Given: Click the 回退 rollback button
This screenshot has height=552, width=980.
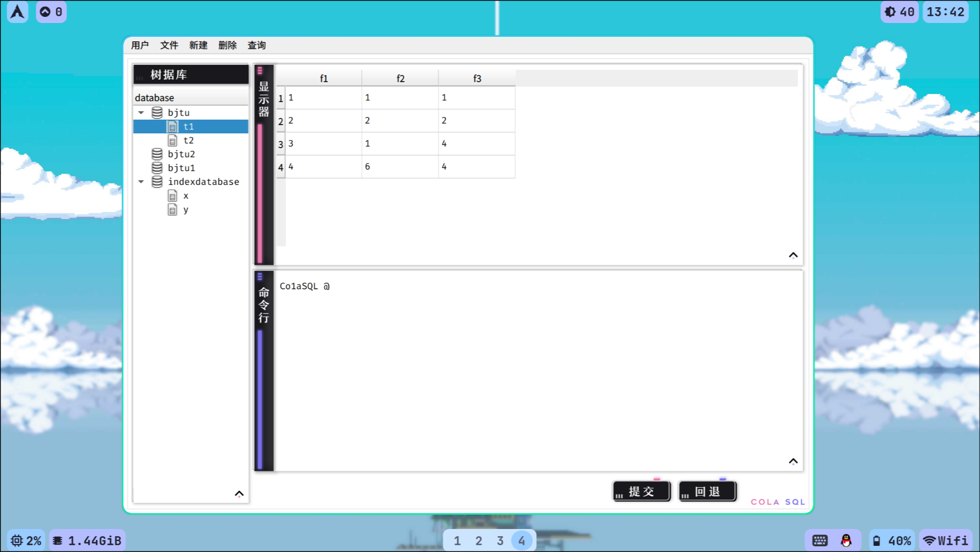Looking at the screenshot, I should tap(708, 491).
